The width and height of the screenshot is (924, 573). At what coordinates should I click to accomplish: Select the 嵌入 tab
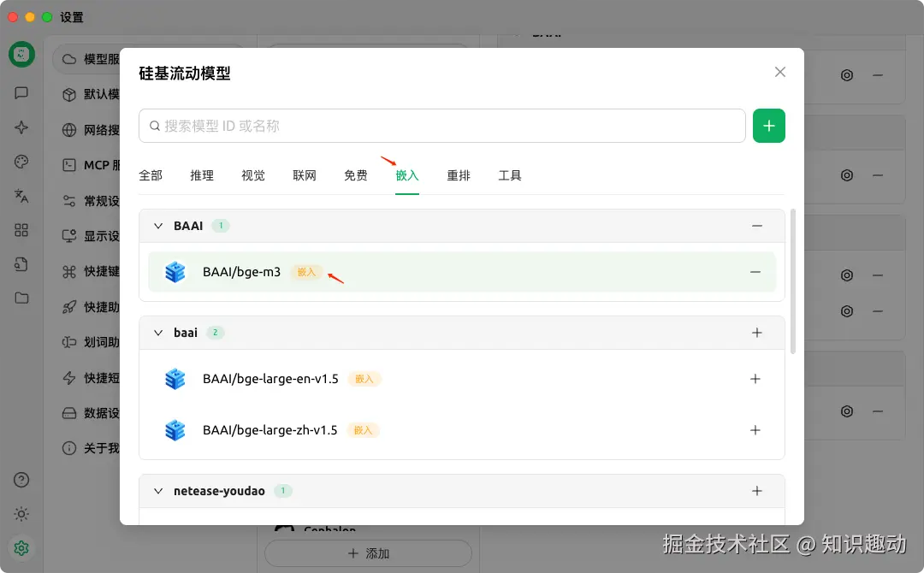tap(406, 175)
